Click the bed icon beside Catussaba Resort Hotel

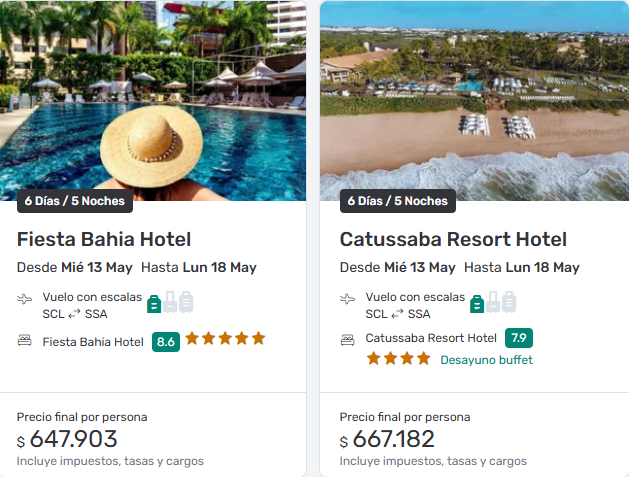tap(348, 339)
